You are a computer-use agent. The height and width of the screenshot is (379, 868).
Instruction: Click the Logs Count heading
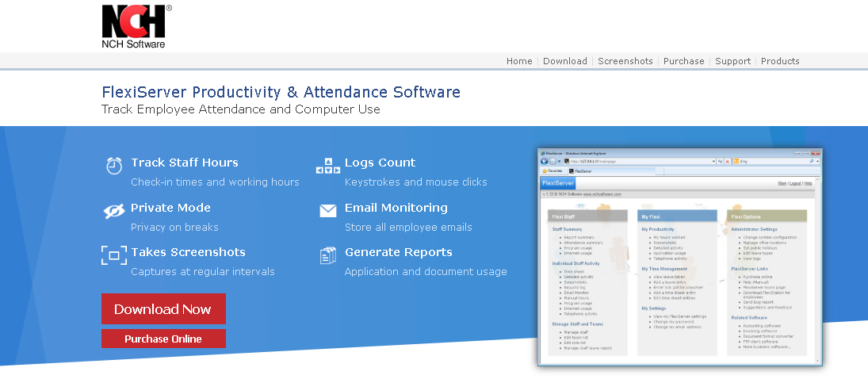pos(380,163)
